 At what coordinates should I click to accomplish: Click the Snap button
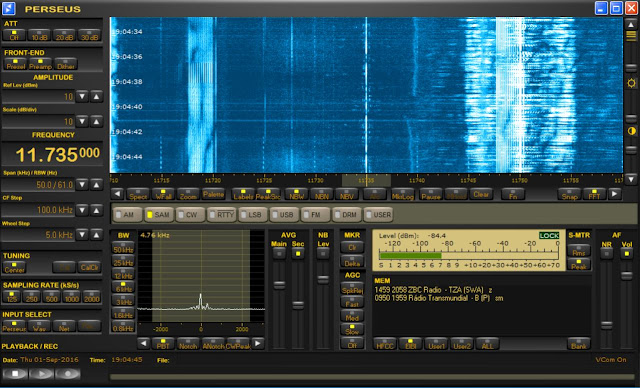pyautogui.click(x=569, y=194)
